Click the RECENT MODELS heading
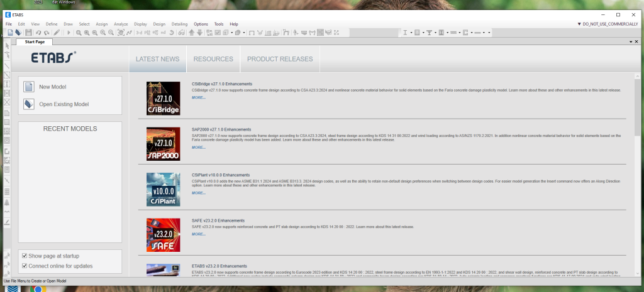 coord(70,129)
